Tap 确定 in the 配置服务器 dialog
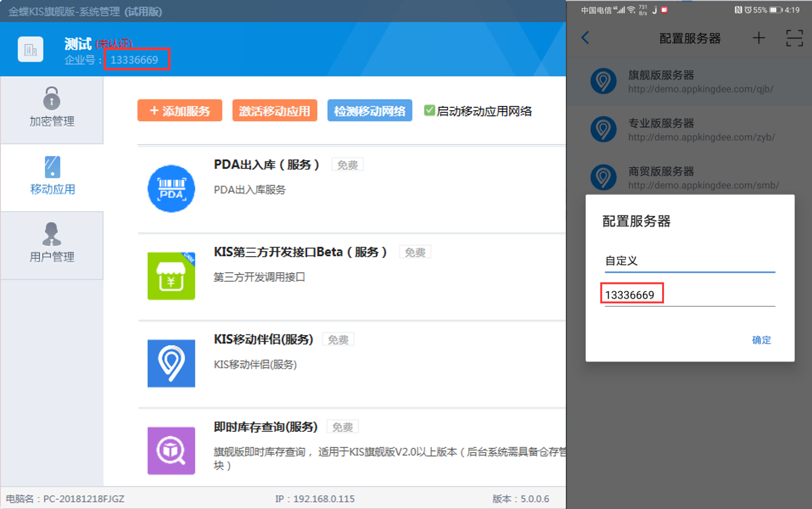 coord(761,340)
